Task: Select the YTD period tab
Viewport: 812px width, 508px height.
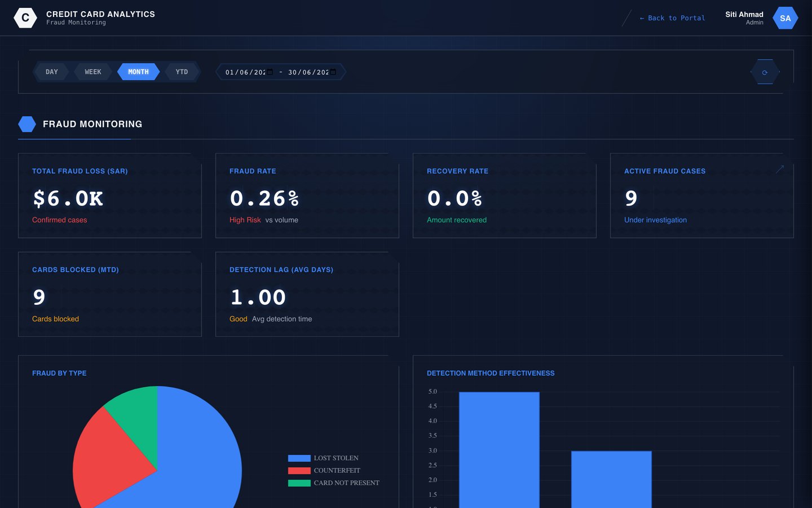Action: click(182, 72)
